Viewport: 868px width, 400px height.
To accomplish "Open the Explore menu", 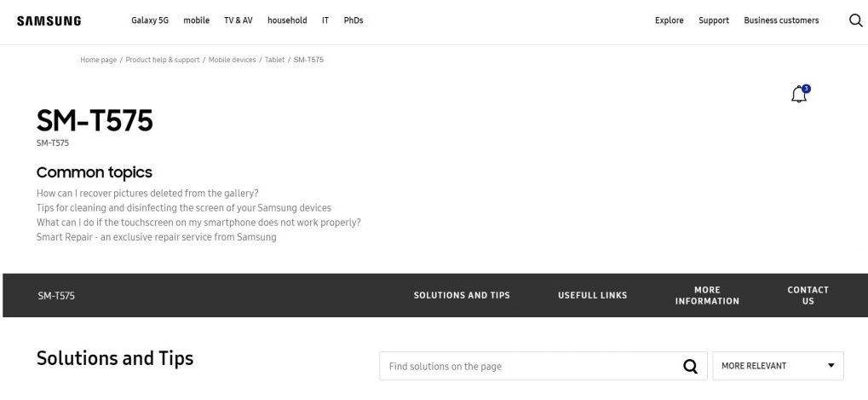I will coord(670,20).
